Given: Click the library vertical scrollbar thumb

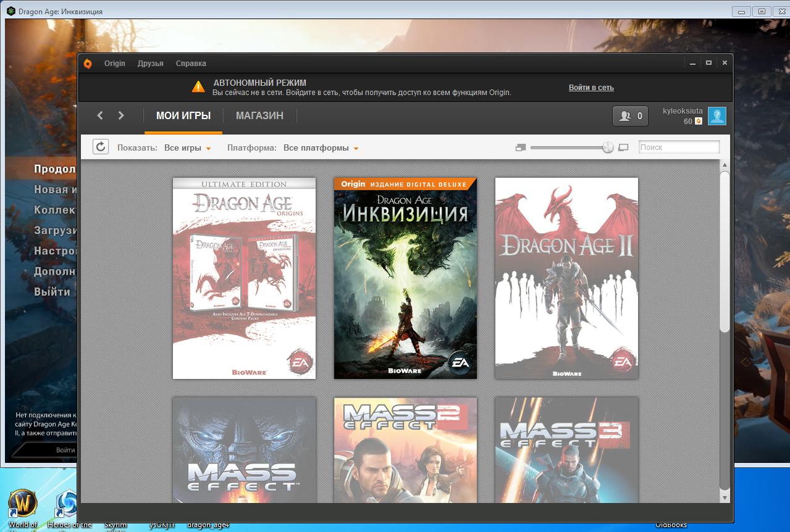Looking at the screenshot, I should pyautogui.click(x=725, y=252).
